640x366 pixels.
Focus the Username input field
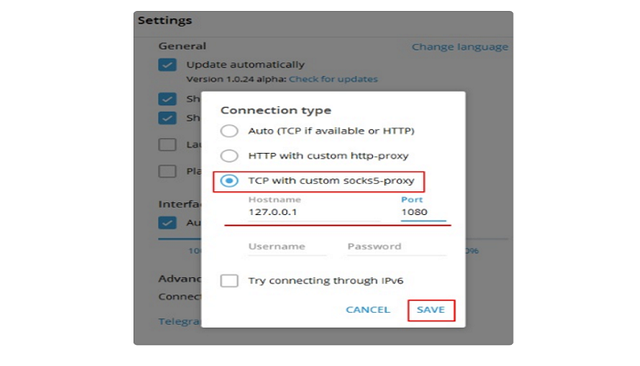[x=287, y=247]
